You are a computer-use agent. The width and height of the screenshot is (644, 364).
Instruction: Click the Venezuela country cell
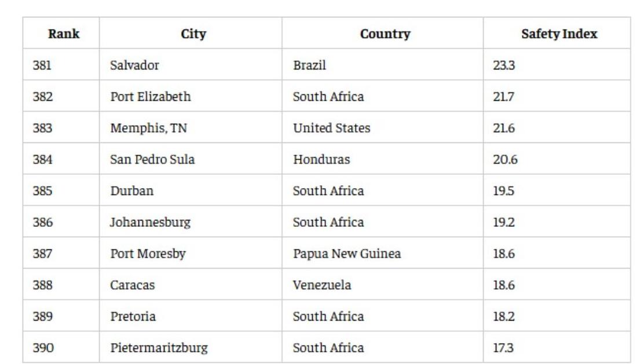(321, 285)
